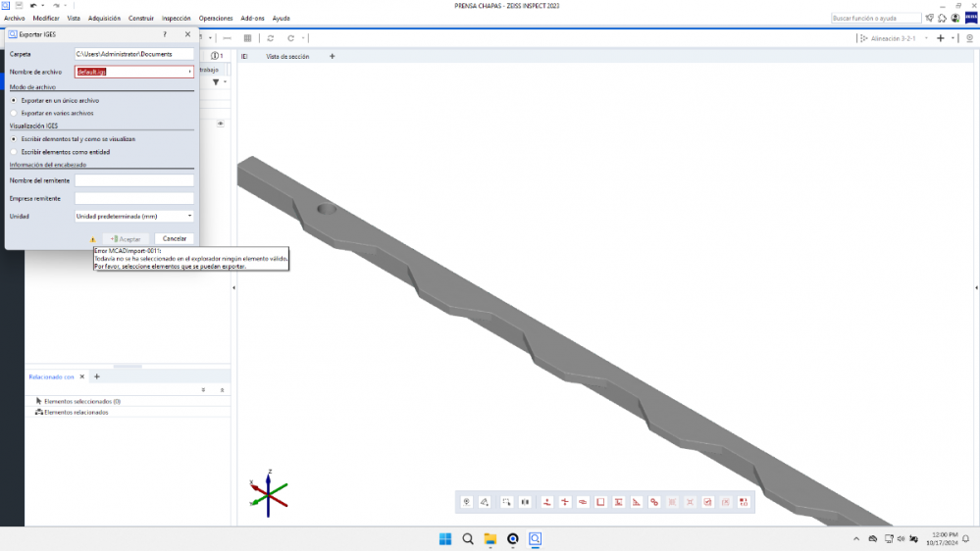Image resolution: width=980 pixels, height=551 pixels.
Task: Click the undo arrow icon
Action: [x=33, y=5]
